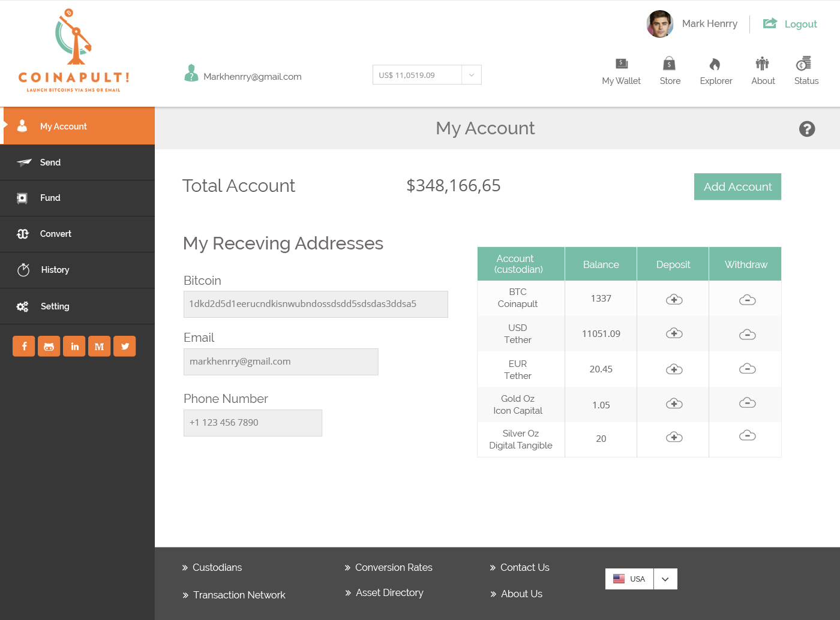
Task: Withdraw from BTC Coinapult account
Action: pos(748,300)
